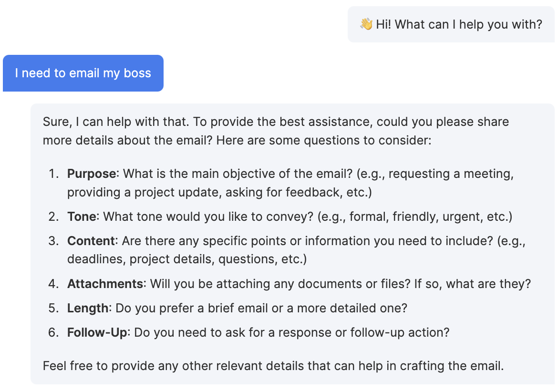Viewport: 558px width, 392px height.
Task: Click the bold "Follow-Up" label
Action: (x=97, y=332)
